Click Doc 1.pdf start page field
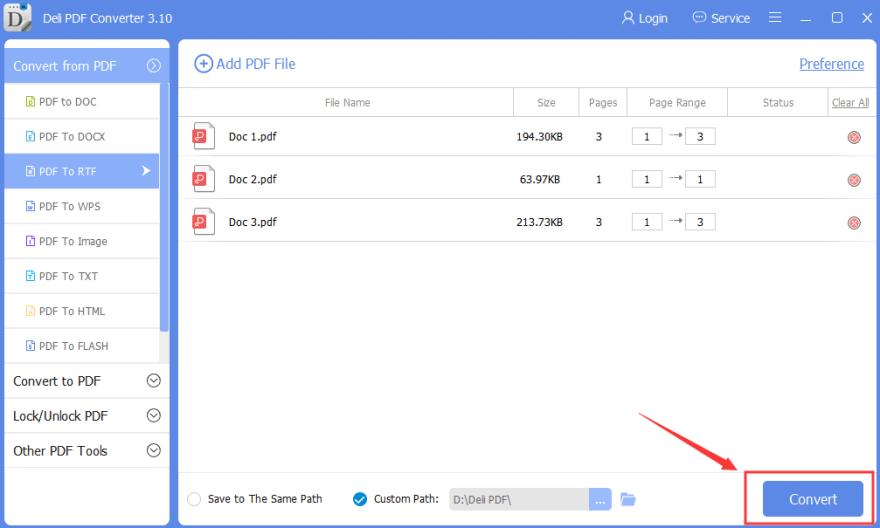Image resolution: width=880 pixels, height=528 pixels. (647, 136)
